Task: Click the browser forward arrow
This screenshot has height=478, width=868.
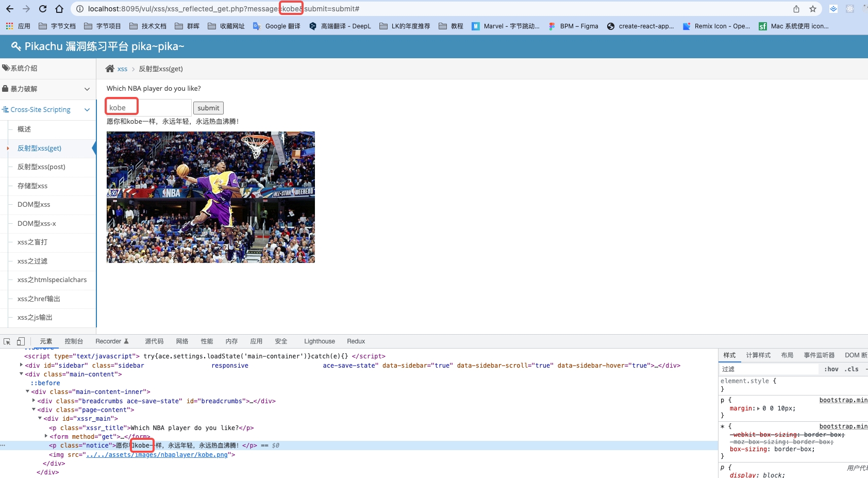Action: click(x=26, y=9)
